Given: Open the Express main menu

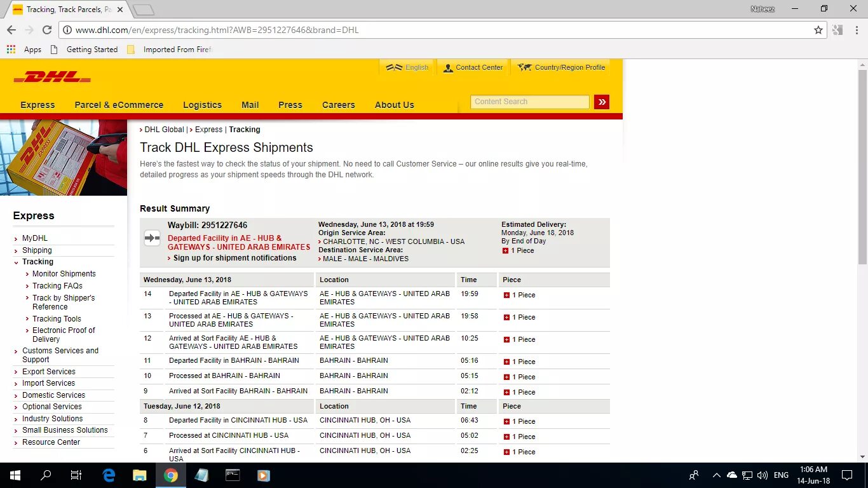Looking at the screenshot, I should click(37, 105).
